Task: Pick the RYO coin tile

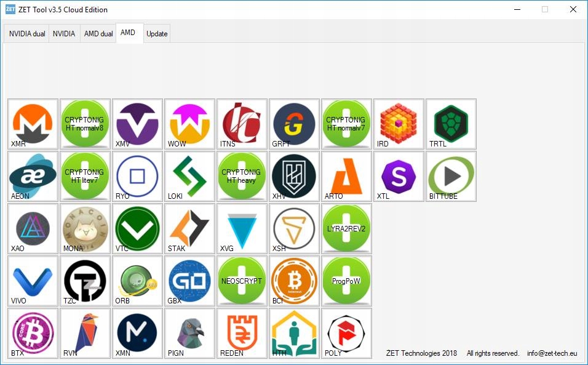Action: pyautogui.click(x=137, y=176)
